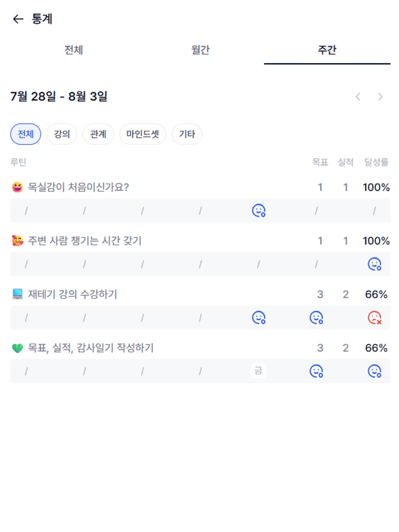Switch to the 월간 tab
Screen dimensions: 399x532
pyautogui.click(x=201, y=50)
